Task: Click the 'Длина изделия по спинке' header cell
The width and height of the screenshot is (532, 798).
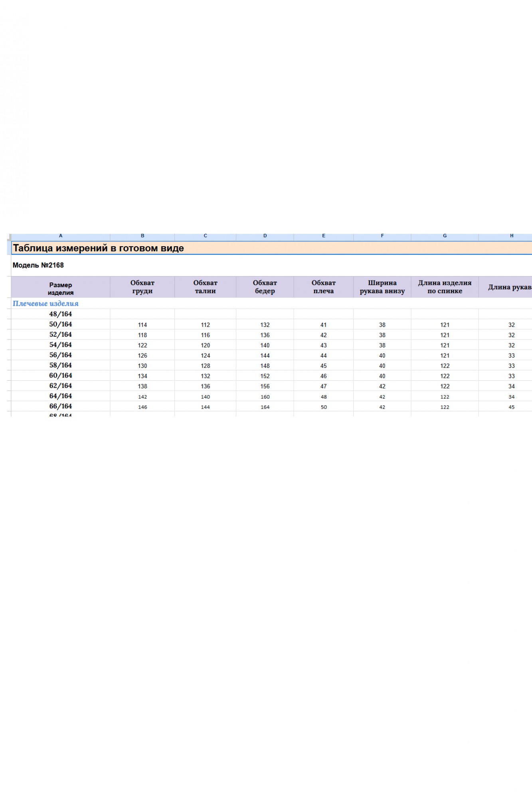Action: click(445, 287)
